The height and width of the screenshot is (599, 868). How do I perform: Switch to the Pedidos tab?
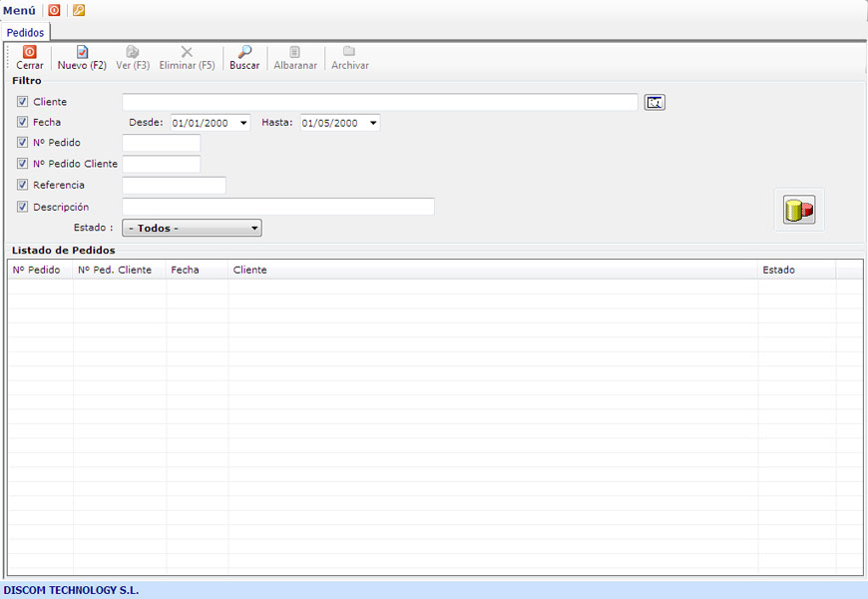tap(25, 33)
